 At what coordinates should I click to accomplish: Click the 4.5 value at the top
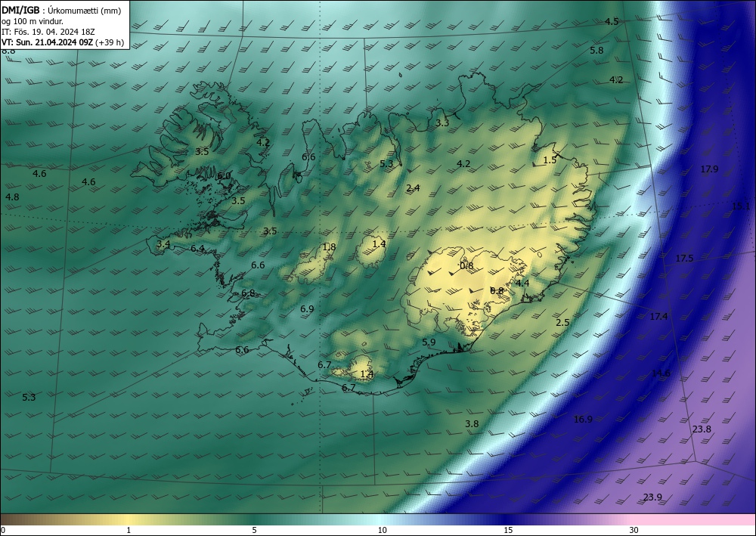612,21
